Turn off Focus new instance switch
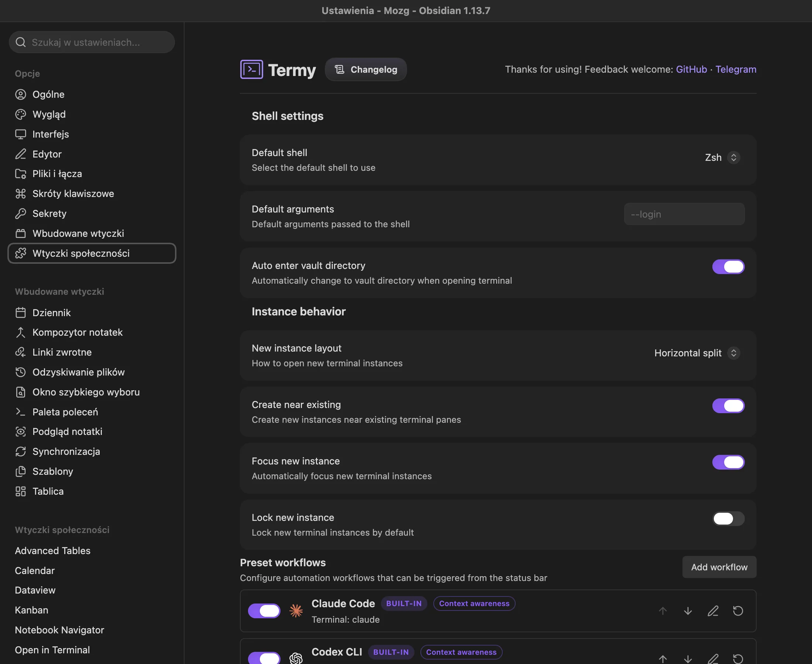Screen dimensions: 812x664 coord(728,462)
